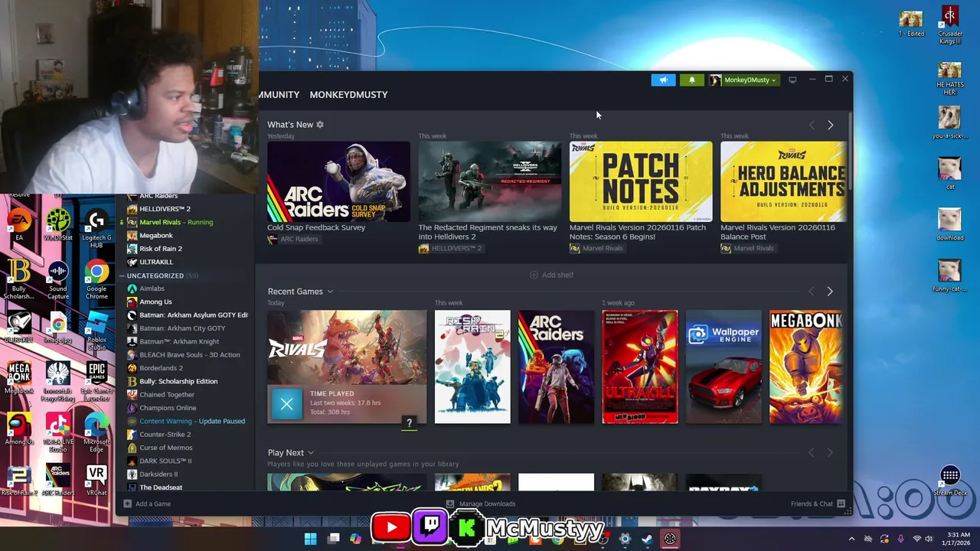Select TikTok LIVE Studio desktop shortcut

(x=57, y=433)
